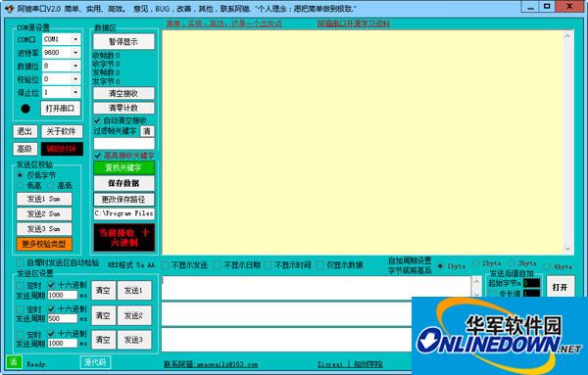Open the Zigreat | 知创学院 link

(x=350, y=364)
